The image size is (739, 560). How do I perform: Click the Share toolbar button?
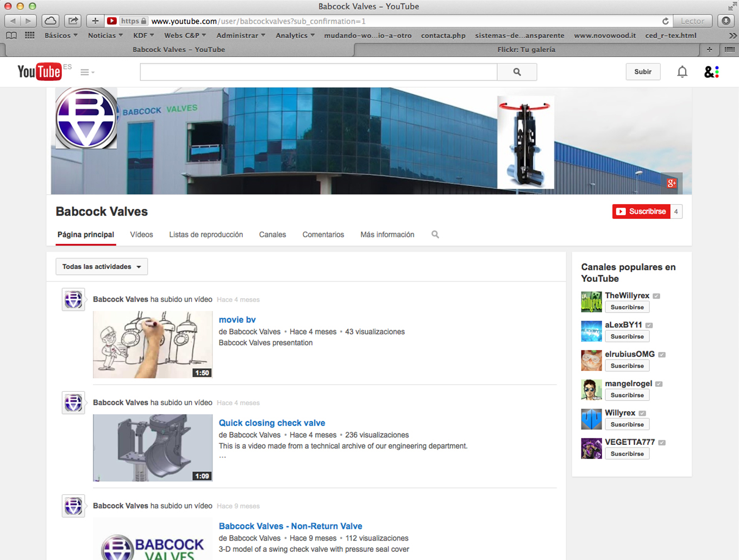(x=73, y=21)
